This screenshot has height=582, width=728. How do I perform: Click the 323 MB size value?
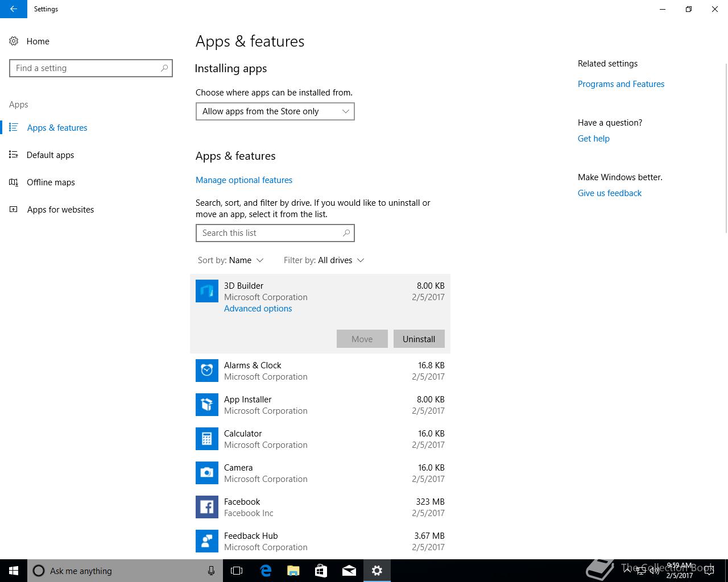[x=430, y=501]
